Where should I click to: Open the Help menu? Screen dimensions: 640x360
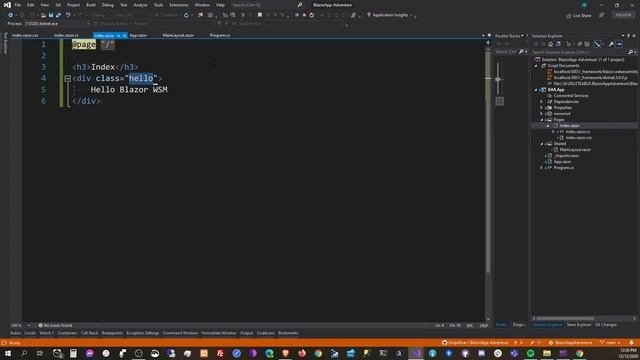[220, 5]
